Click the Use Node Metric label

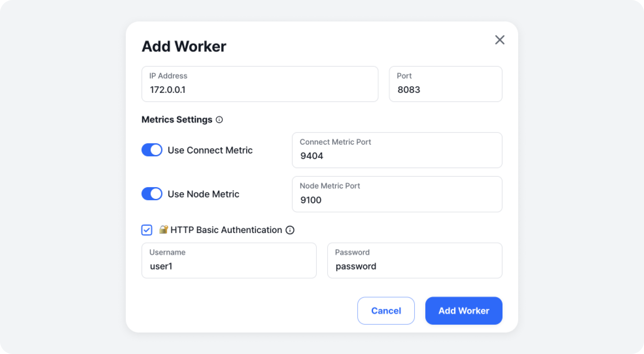[x=203, y=194]
